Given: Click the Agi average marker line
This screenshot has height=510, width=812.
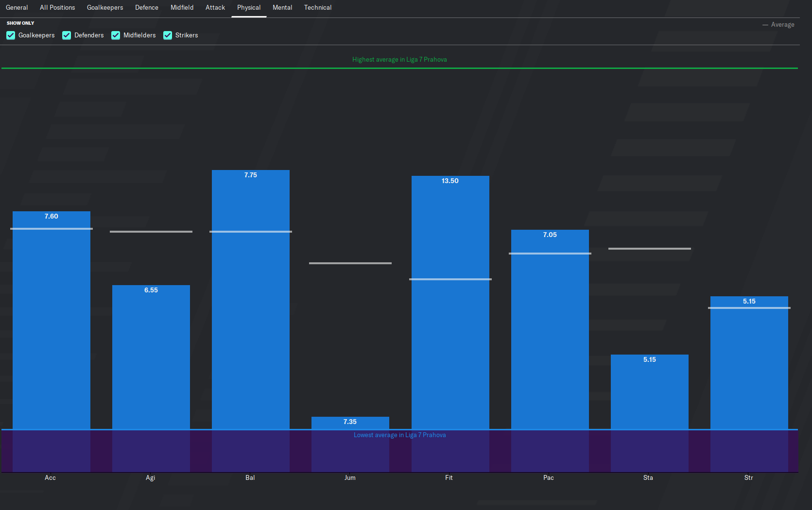Looking at the screenshot, I should pos(151,232).
